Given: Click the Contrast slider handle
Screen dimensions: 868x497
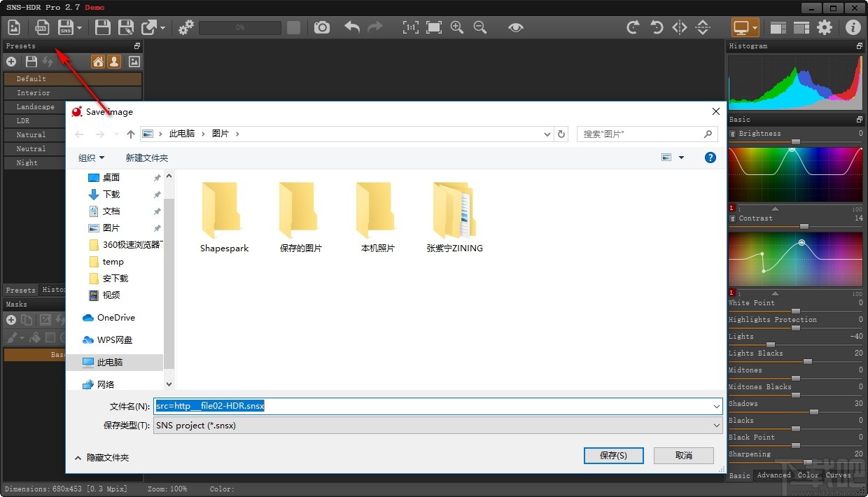Looking at the screenshot, I should [x=804, y=226].
